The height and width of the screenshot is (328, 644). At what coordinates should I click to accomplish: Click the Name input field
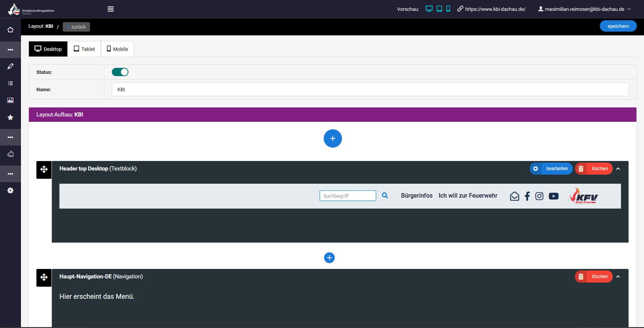click(370, 90)
